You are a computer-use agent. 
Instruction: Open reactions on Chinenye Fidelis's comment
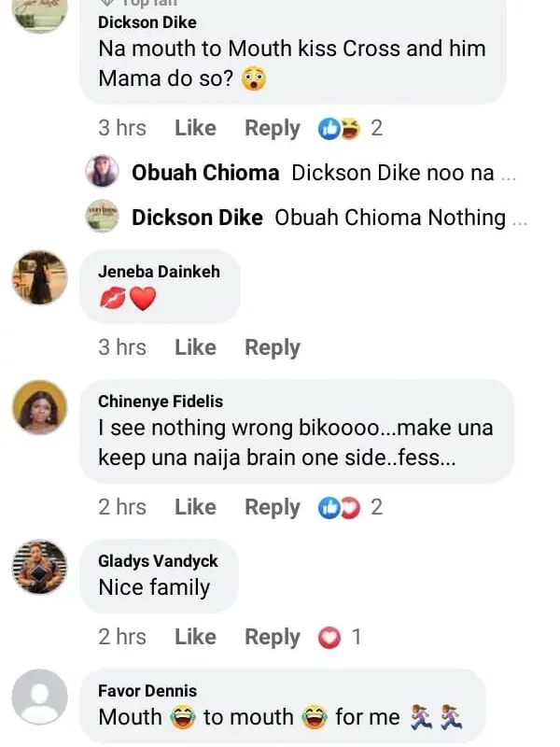339,508
